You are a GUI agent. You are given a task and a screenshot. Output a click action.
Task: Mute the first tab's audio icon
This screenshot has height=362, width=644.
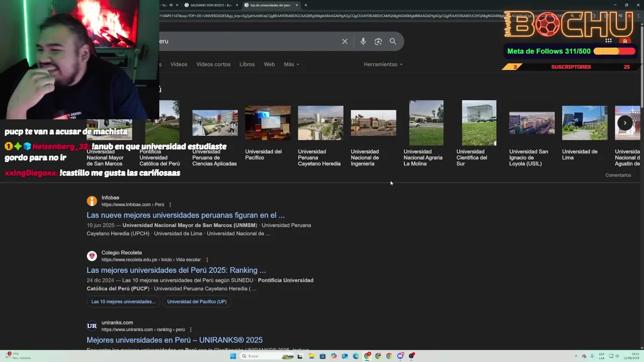point(171,5)
